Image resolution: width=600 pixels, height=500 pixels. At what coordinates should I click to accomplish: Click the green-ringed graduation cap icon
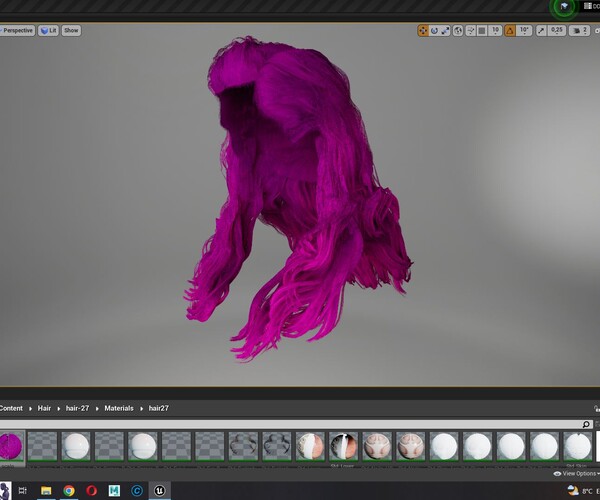tap(564, 6)
